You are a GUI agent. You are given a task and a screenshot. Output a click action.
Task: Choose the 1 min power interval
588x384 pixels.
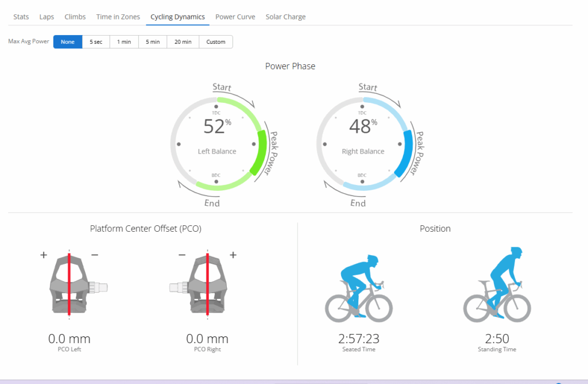tap(124, 42)
